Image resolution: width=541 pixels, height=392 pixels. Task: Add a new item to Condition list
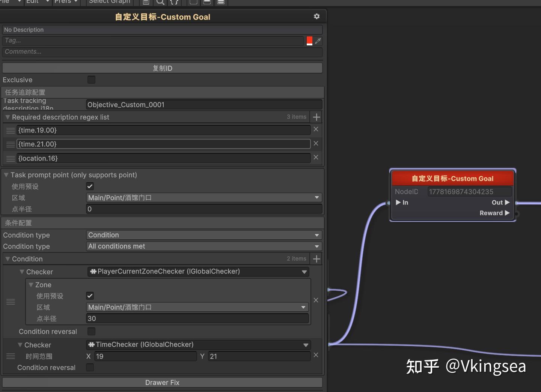click(x=316, y=259)
